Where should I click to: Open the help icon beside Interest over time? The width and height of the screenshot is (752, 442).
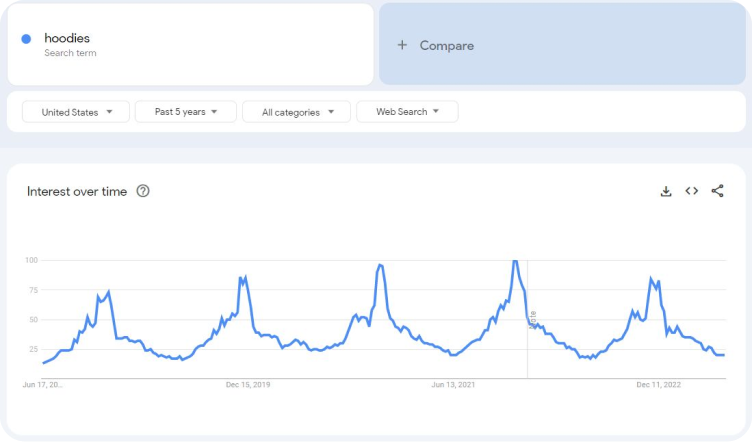tap(143, 191)
